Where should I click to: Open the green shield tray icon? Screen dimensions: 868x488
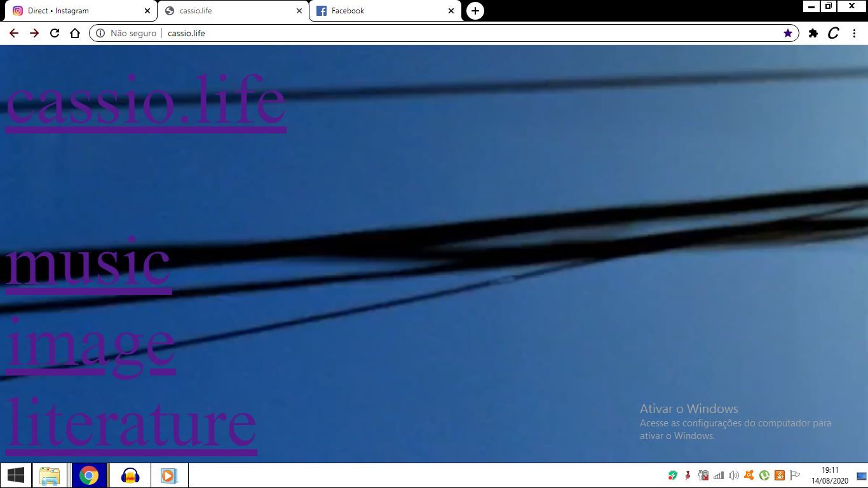coord(673,475)
